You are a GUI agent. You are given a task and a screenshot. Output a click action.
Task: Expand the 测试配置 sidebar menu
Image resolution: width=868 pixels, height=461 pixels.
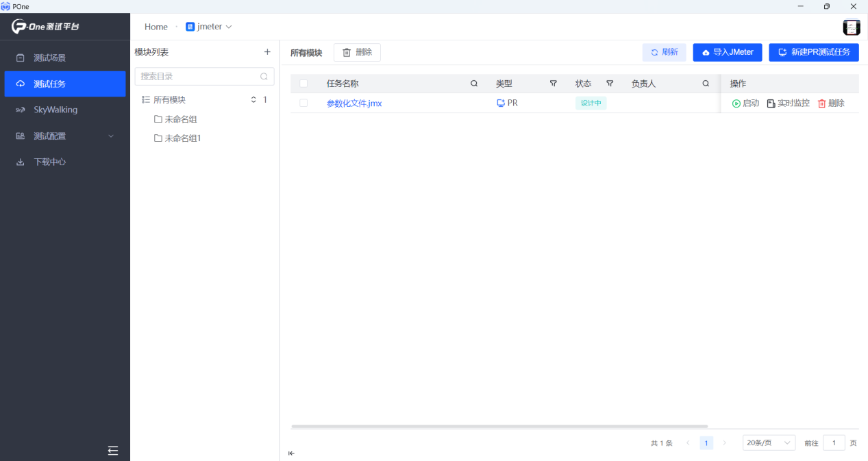coord(65,136)
